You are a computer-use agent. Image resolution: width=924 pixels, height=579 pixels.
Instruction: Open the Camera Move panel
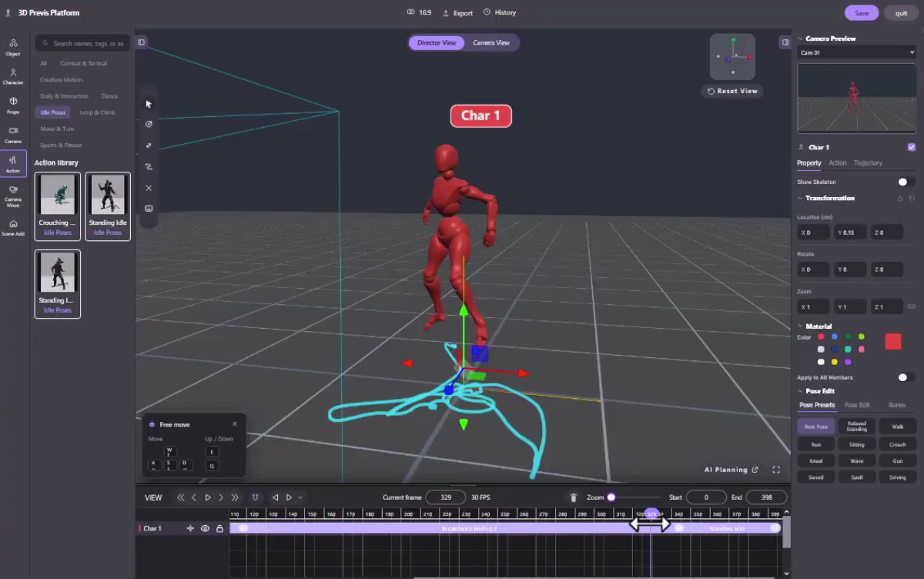[13, 196]
